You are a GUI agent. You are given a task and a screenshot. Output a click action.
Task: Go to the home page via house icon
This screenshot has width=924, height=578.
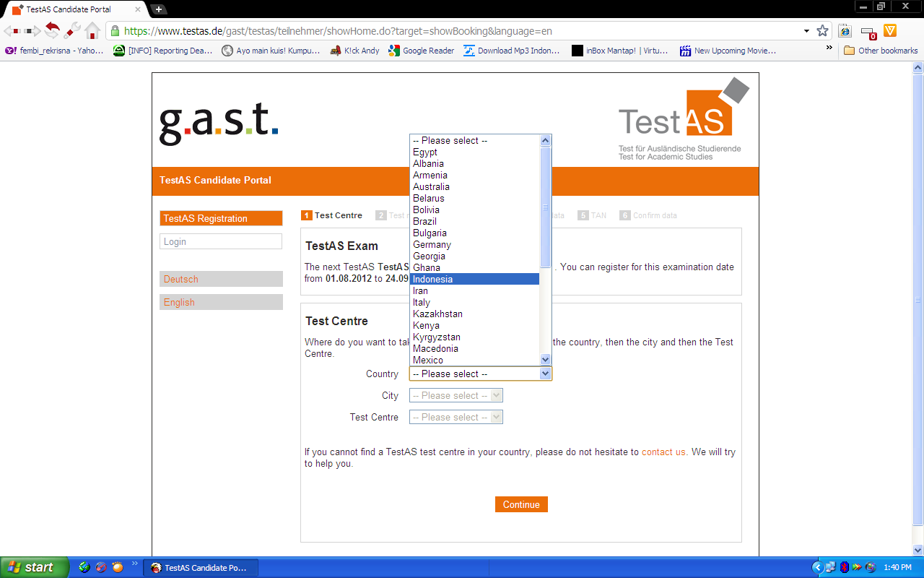pyautogui.click(x=92, y=30)
